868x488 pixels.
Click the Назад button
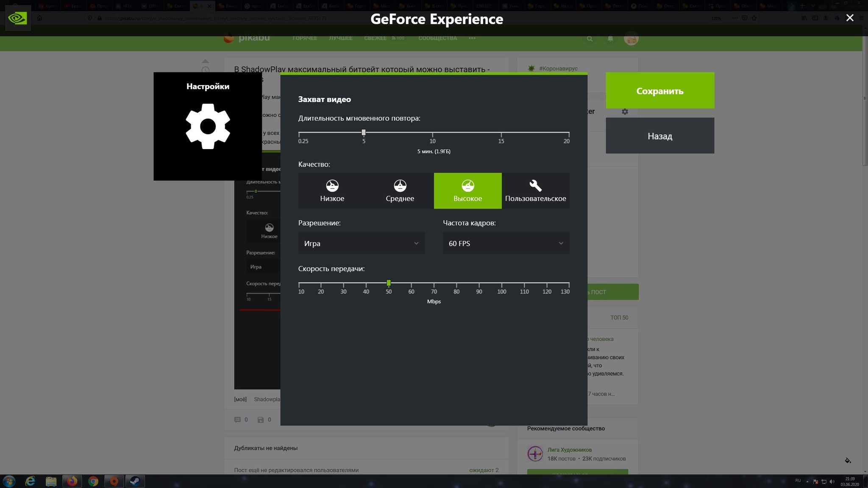659,136
